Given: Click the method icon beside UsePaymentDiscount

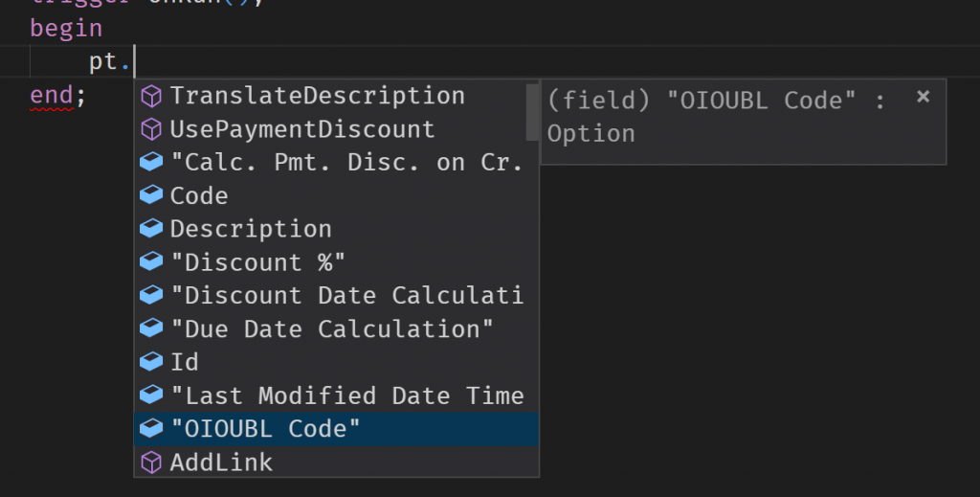Looking at the screenshot, I should point(151,129).
